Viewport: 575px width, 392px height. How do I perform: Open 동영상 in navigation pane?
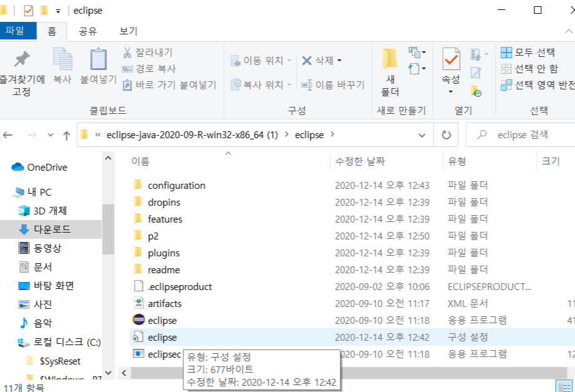pyautogui.click(x=39, y=248)
